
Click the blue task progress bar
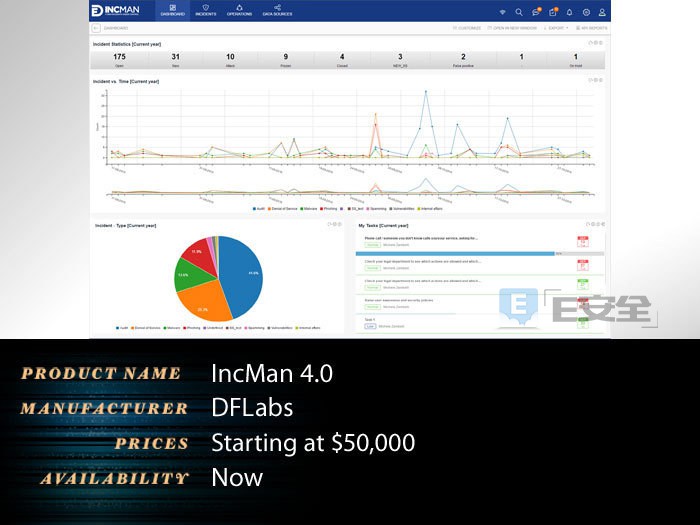455,254
